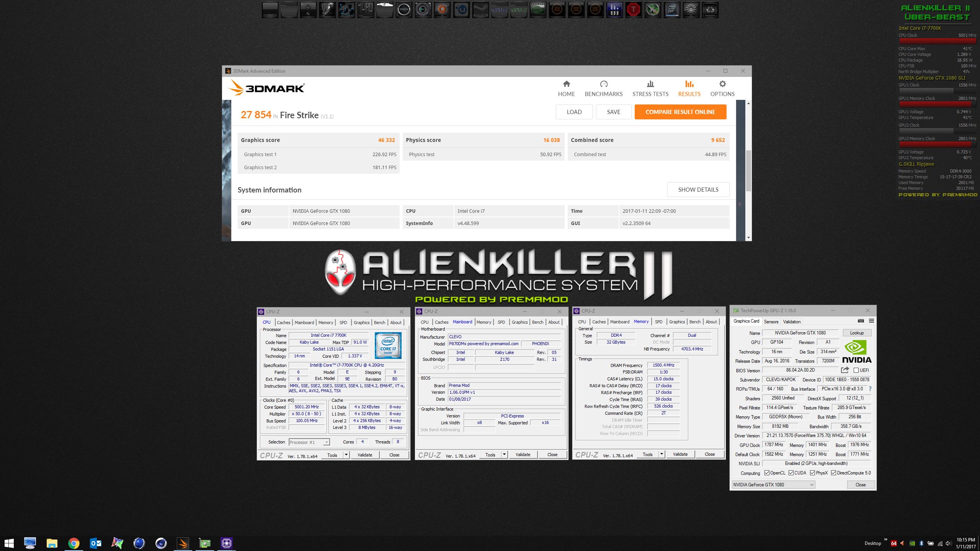Switch to the Validation tab in GPU-Z

(x=792, y=322)
